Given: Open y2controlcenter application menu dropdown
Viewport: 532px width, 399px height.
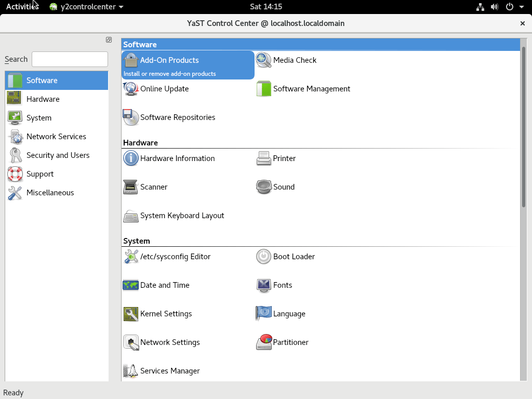Looking at the screenshot, I should coord(87,7).
